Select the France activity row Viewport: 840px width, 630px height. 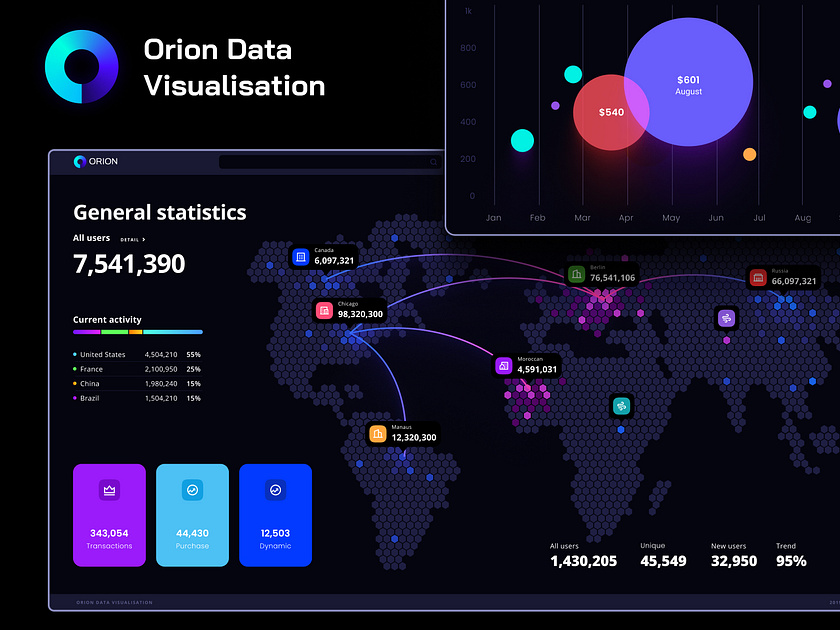point(137,369)
